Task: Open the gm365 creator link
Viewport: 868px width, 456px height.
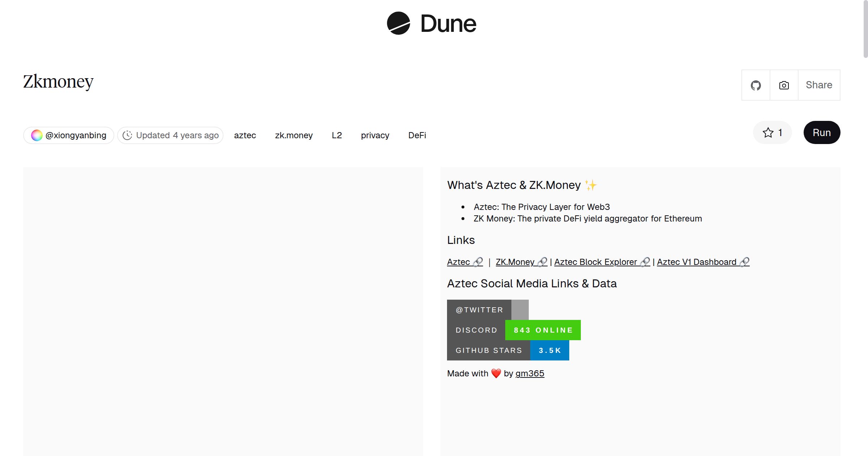Action: click(x=530, y=373)
